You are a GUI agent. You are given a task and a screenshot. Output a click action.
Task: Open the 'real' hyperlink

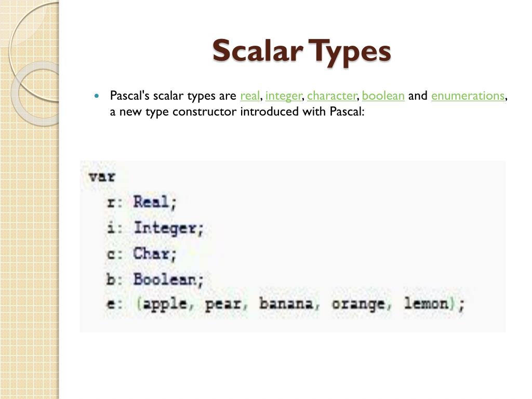click(250, 96)
